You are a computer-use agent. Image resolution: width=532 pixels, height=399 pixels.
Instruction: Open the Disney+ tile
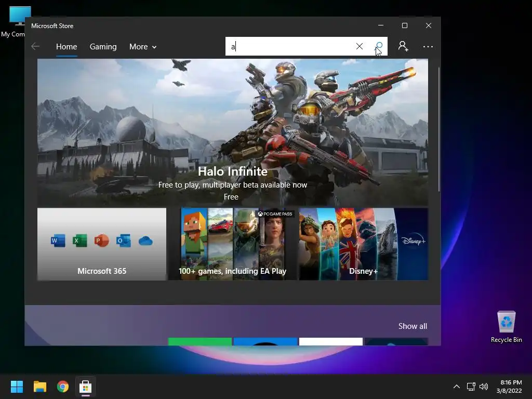click(363, 244)
